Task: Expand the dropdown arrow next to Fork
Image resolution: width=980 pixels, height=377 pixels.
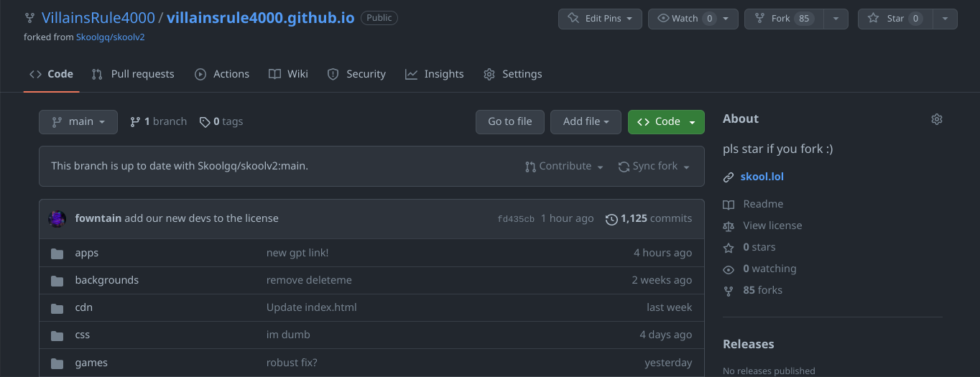Action: tap(836, 19)
